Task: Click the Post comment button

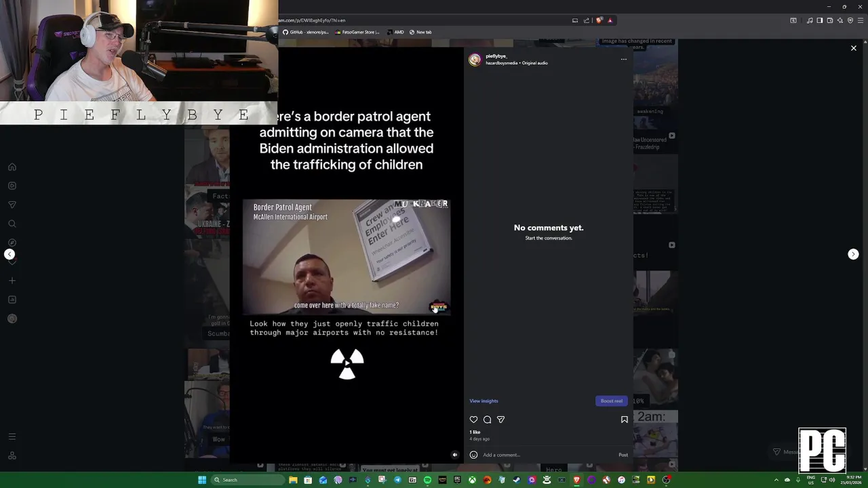Action: point(623,455)
